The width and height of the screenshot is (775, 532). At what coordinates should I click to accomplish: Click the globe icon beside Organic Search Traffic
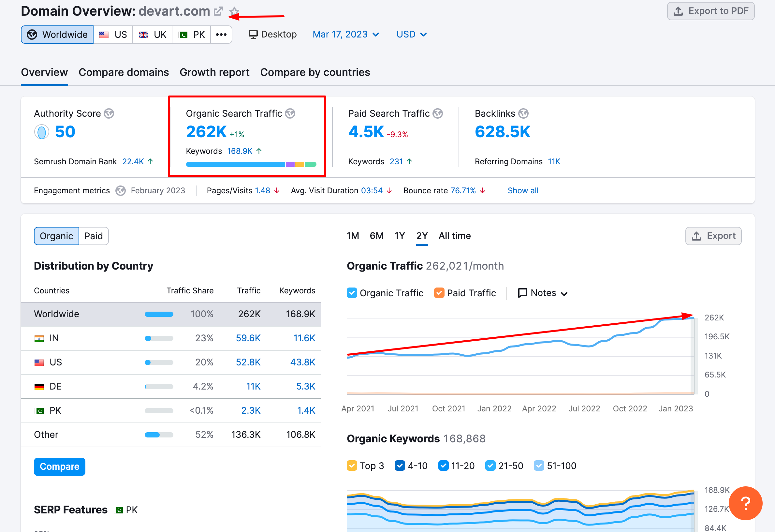pos(290,114)
